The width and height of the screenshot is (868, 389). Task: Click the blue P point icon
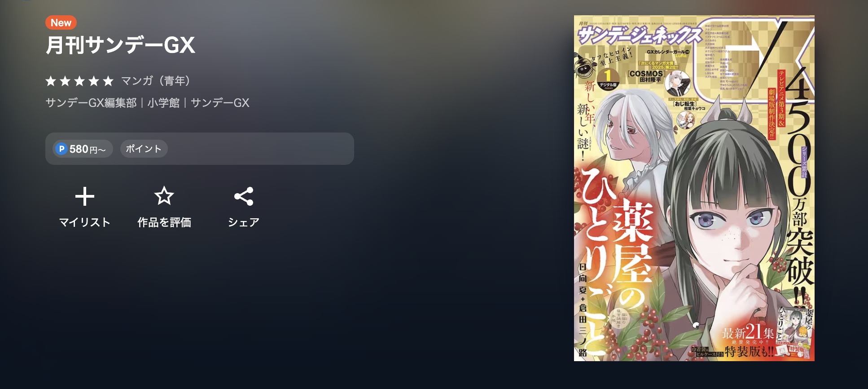61,149
